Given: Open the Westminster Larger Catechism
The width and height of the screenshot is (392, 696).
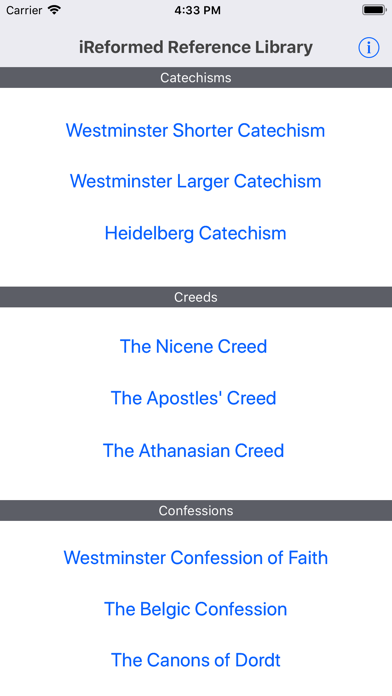Looking at the screenshot, I should (195, 181).
